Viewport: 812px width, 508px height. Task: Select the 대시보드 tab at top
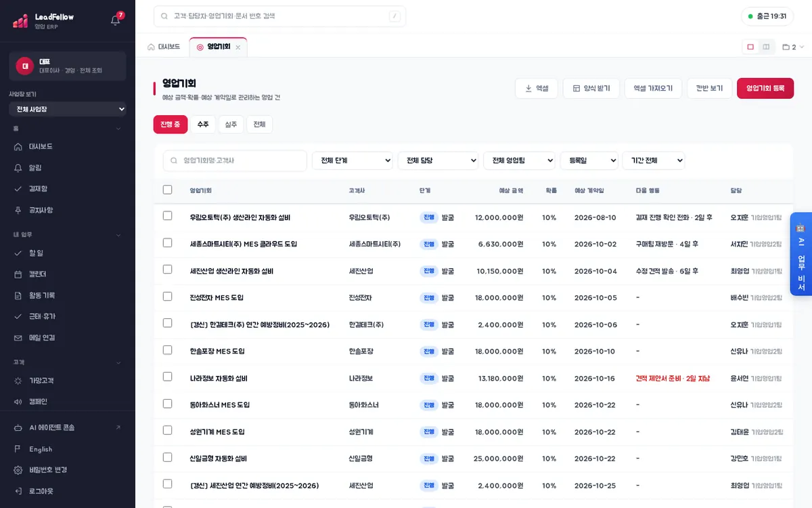pyautogui.click(x=164, y=47)
